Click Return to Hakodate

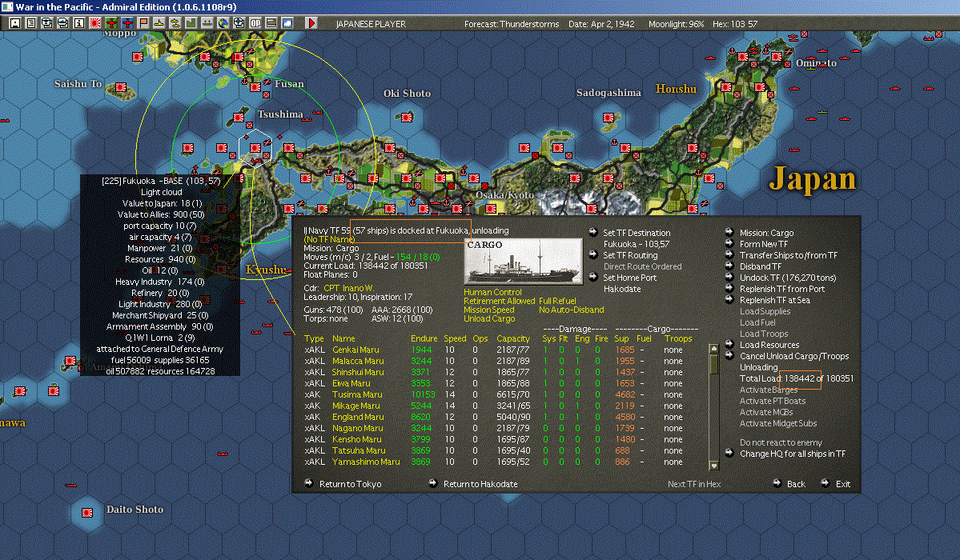[480, 484]
